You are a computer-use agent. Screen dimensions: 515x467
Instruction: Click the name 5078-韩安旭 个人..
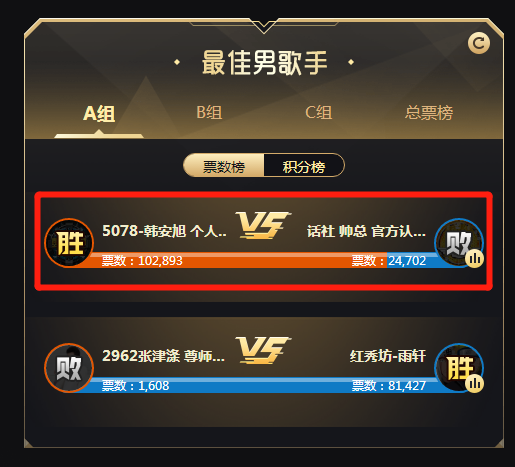pyautogui.click(x=164, y=231)
